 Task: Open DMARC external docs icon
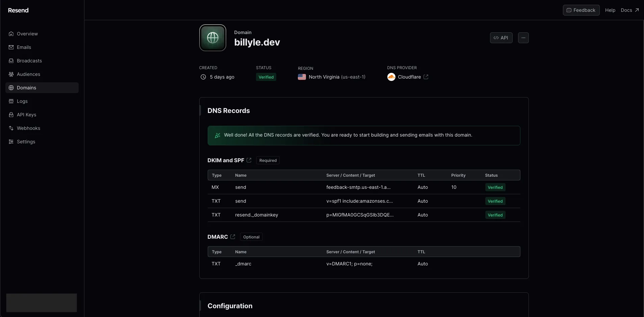pos(233,237)
